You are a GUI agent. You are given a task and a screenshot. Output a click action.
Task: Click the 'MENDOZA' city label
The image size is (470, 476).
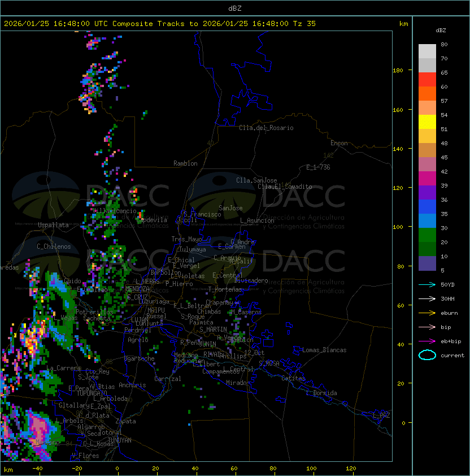pos(137,289)
